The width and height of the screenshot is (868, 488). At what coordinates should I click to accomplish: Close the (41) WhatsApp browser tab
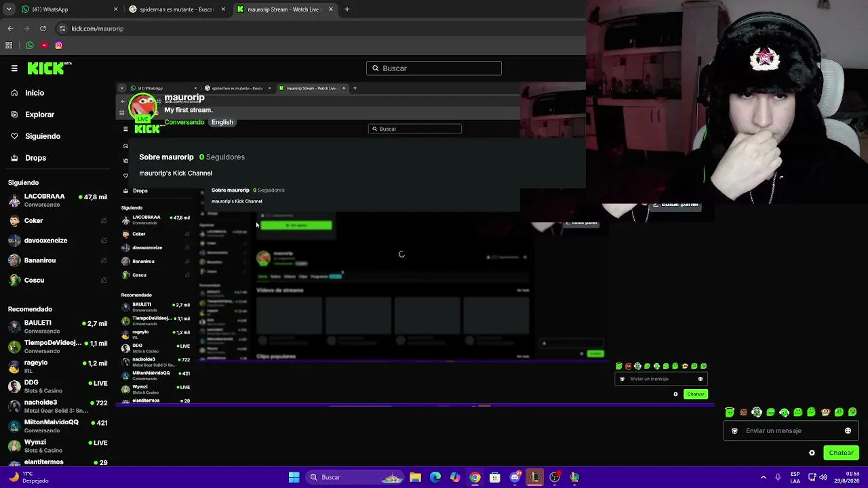(x=115, y=9)
